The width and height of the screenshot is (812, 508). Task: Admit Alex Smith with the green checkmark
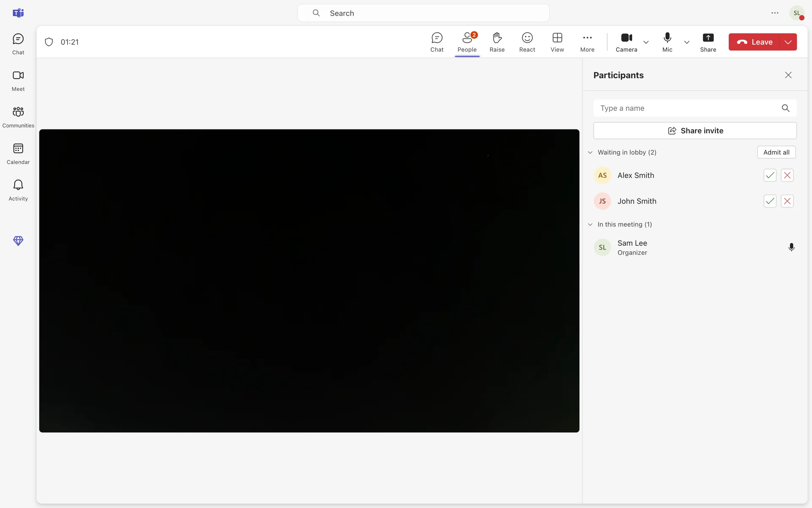point(770,175)
